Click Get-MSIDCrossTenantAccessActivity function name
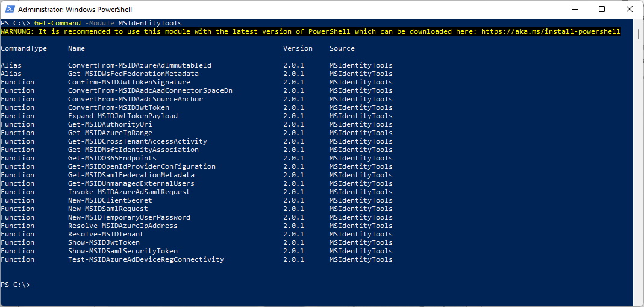The height and width of the screenshot is (307, 644). tap(137, 141)
